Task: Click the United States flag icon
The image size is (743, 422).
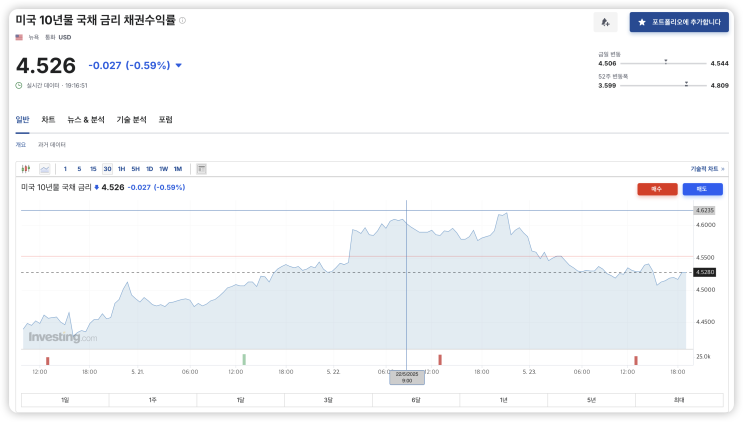Action: click(19, 37)
